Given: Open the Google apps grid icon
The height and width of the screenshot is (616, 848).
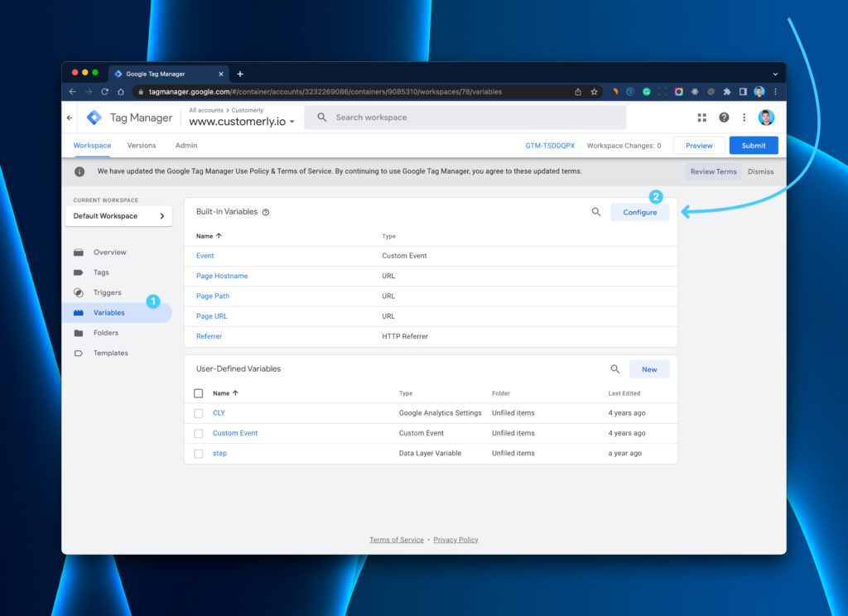Looking at the screenshot, I should point(702,118).
